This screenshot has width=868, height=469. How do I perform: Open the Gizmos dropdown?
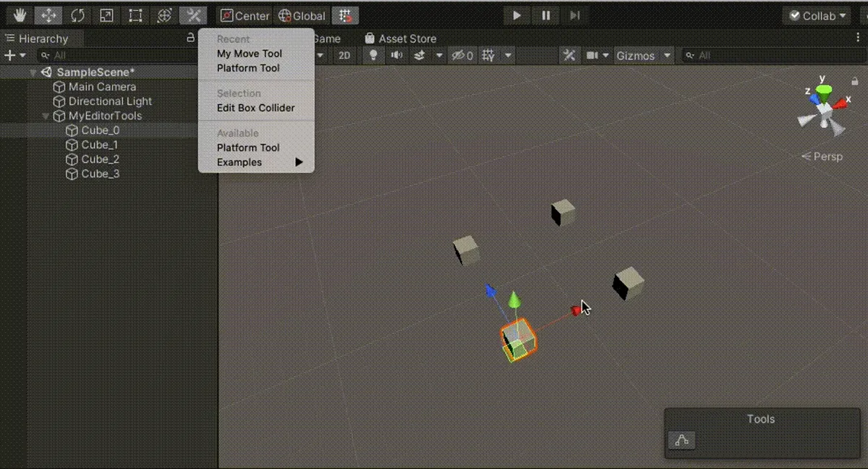click(643, 56)
